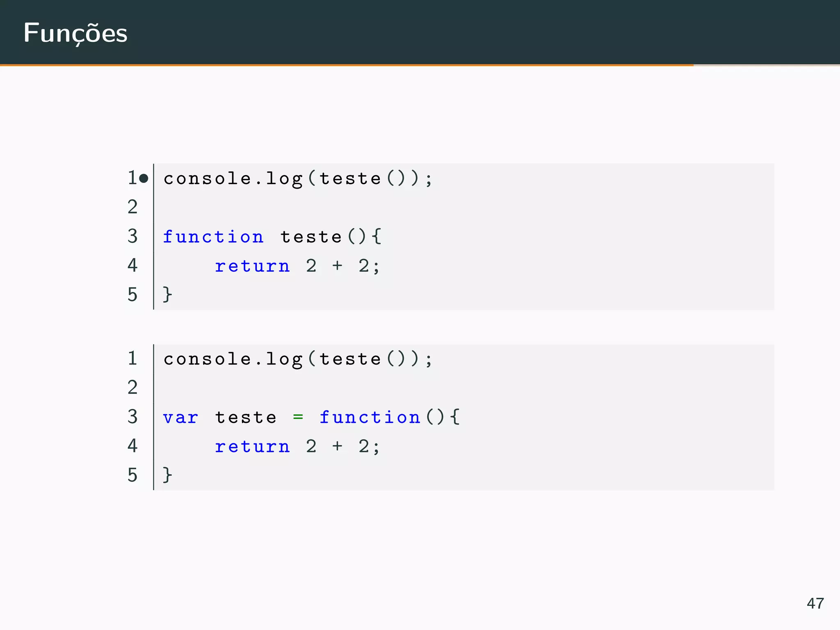This screenshot has height=630, width=840.
Task: Click the "function teste(){" declaration line
Action: [x=272, y=237]
